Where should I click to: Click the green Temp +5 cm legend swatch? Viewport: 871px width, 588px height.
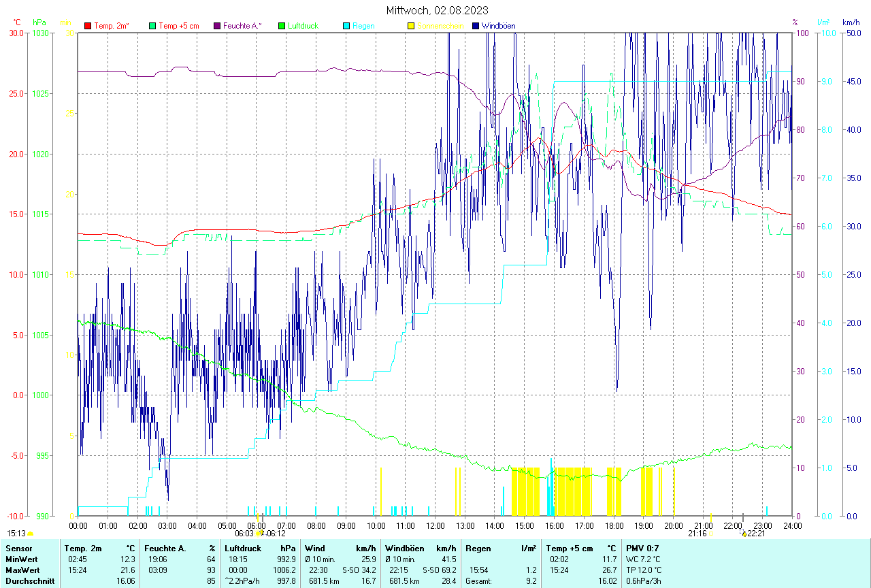[x=153, y=26]
